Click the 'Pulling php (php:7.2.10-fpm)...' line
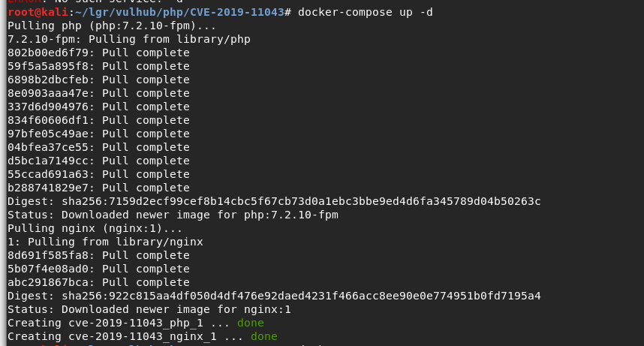The image size is (644, 346). [112, 26]
